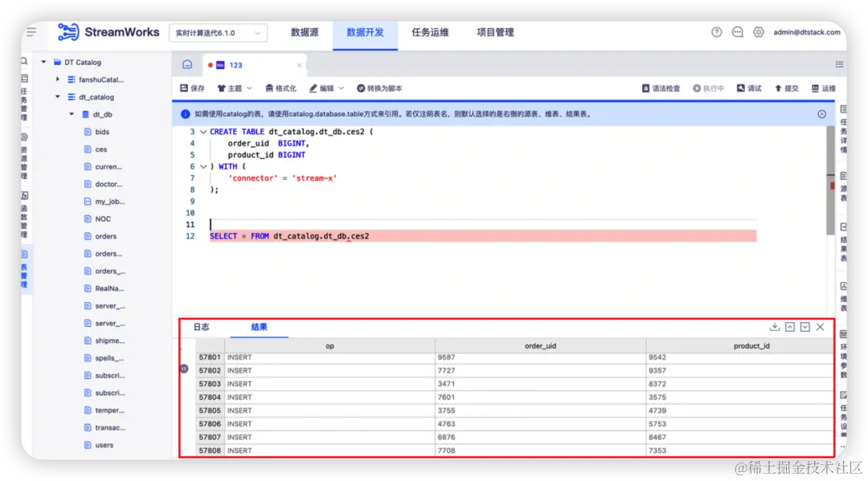Switch to 项目管理 top menu
868x481 pixels.
pyautogui.click(x=495, y=32)
